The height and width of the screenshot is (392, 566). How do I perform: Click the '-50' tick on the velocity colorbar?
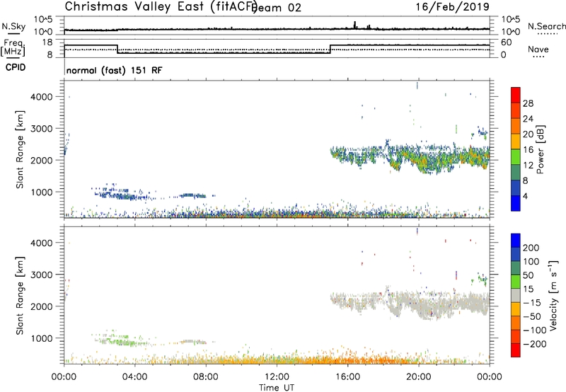(532, 316)
